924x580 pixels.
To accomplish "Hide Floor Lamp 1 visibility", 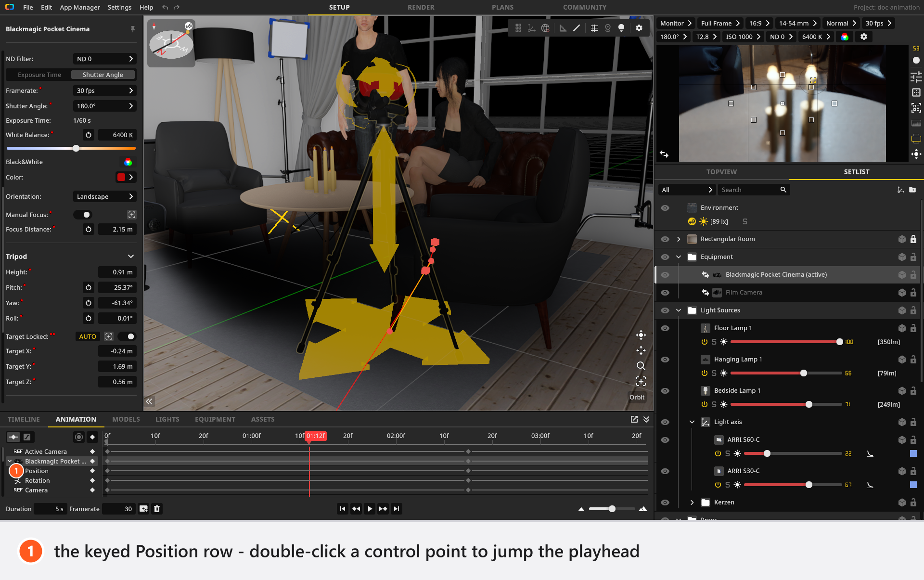I will (x=665, y=328).
